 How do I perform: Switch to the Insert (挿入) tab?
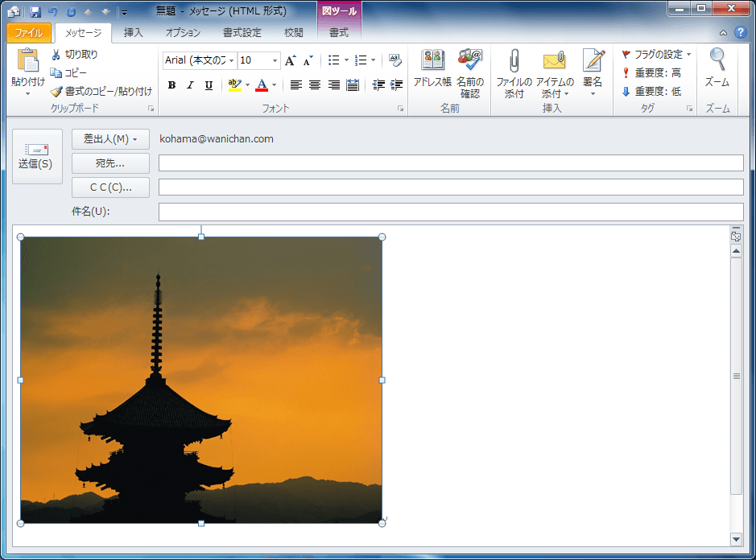(x=133, y=33)
